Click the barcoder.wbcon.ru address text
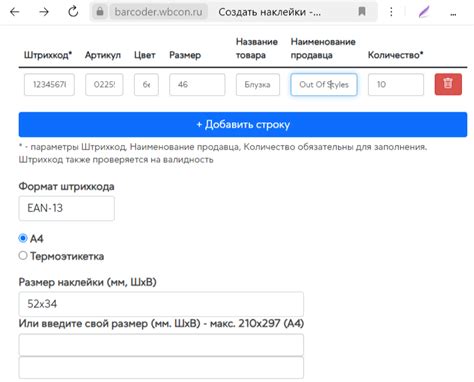Viewport: 474px width, 382px height. coord(158,12)
